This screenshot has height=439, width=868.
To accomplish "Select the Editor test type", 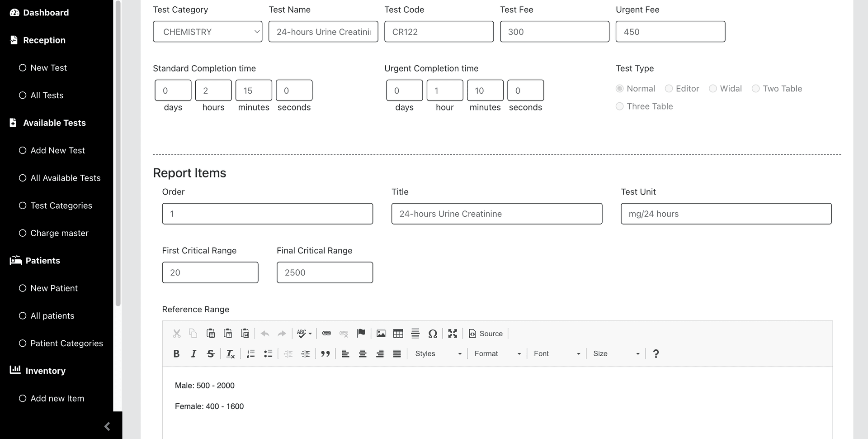I will [669, 89].
